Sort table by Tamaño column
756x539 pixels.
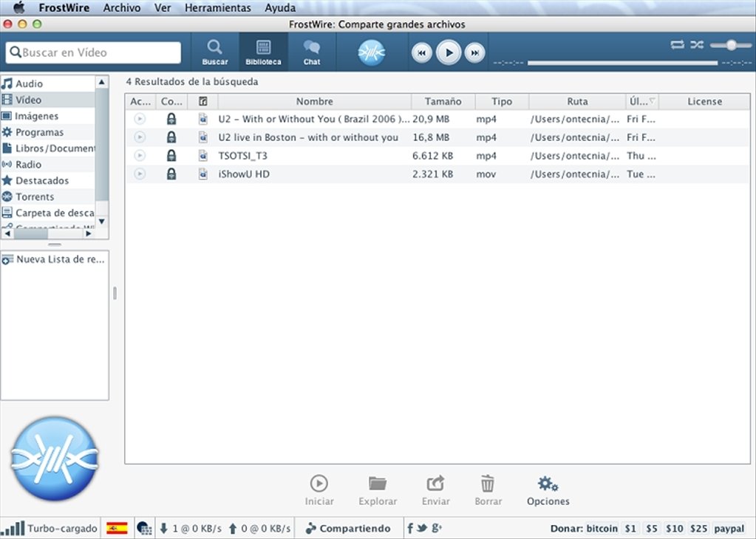click(443, 102)
